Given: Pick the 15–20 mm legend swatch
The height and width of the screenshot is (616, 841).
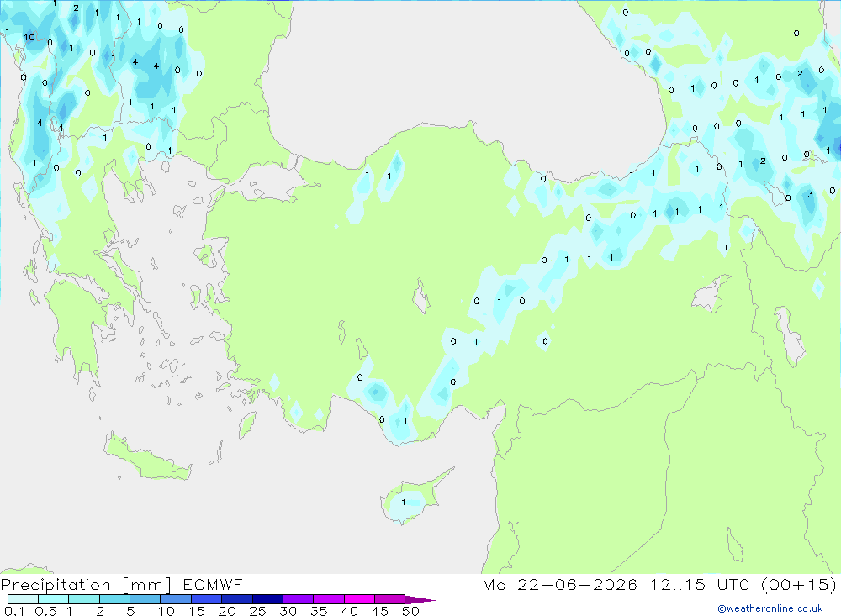Looking at the screenshot, I should 206,599.
